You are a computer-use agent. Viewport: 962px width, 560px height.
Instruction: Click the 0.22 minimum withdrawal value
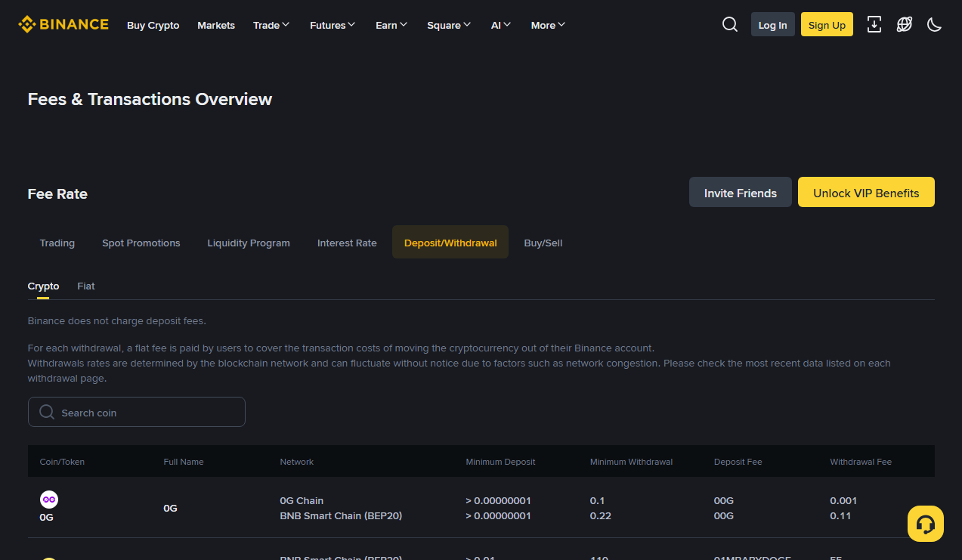[x=601, y=515]
